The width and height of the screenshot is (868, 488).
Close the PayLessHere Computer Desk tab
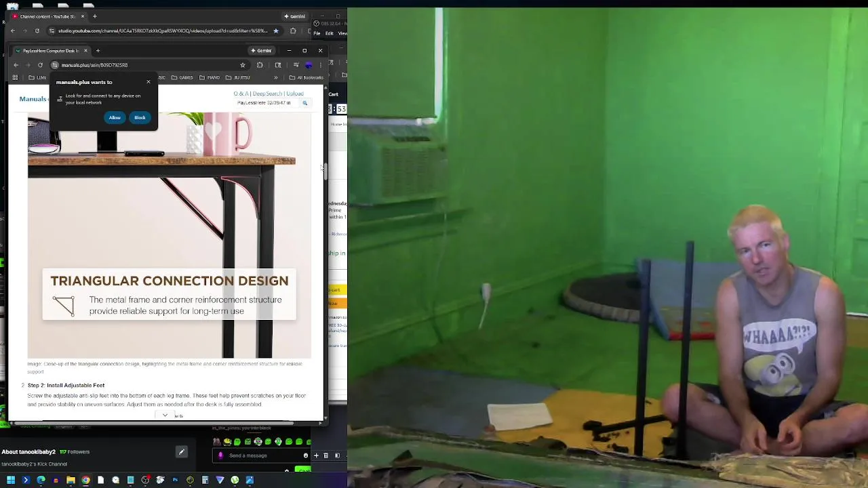85,51
